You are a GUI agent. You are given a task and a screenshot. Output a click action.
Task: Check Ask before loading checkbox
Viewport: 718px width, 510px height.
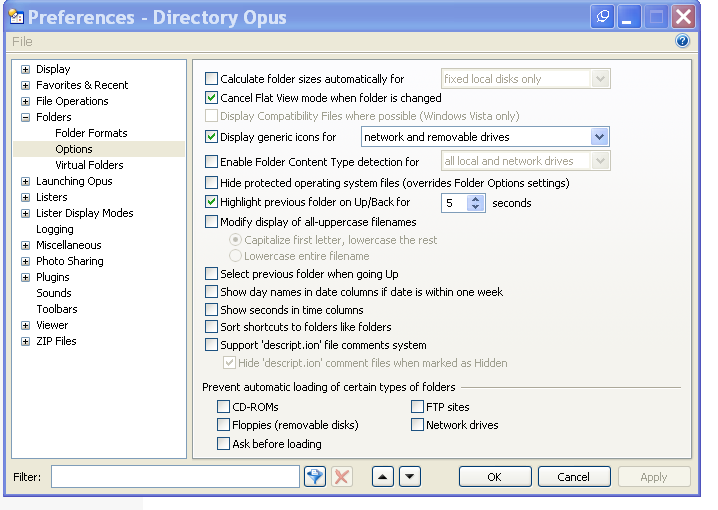pos(223,444)
